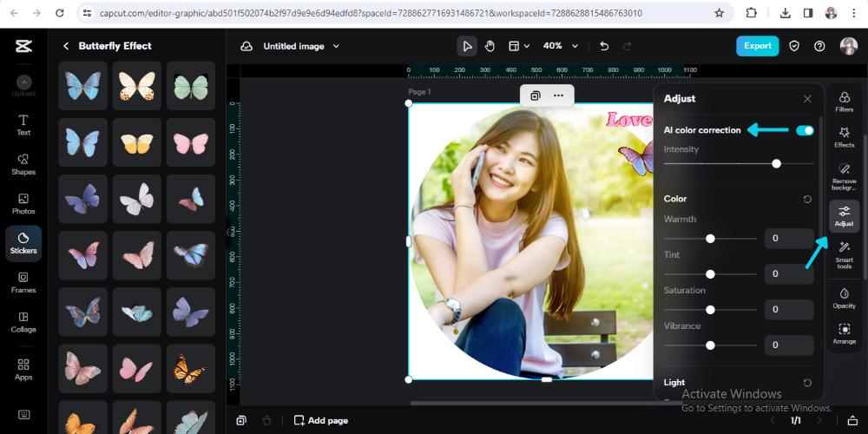The image size is (868, 434).
Task: Click the Vibrance value field
Action: 789,345
